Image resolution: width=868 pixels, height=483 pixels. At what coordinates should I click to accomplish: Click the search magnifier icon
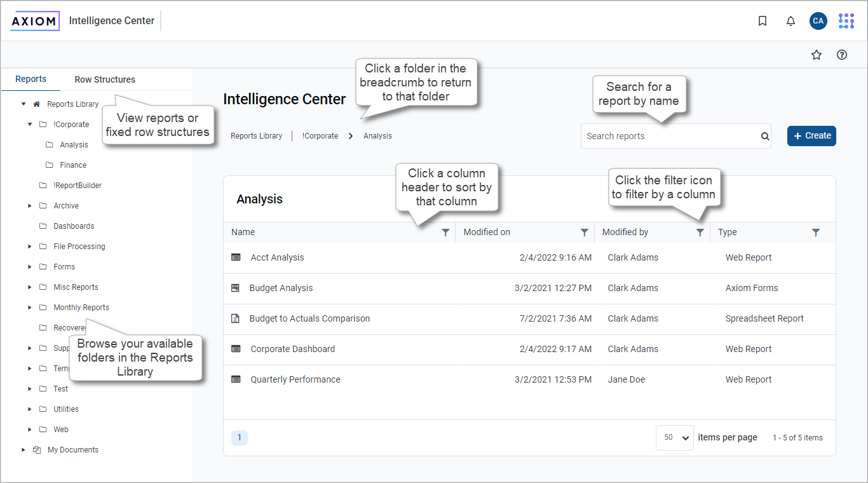point(765,136)
